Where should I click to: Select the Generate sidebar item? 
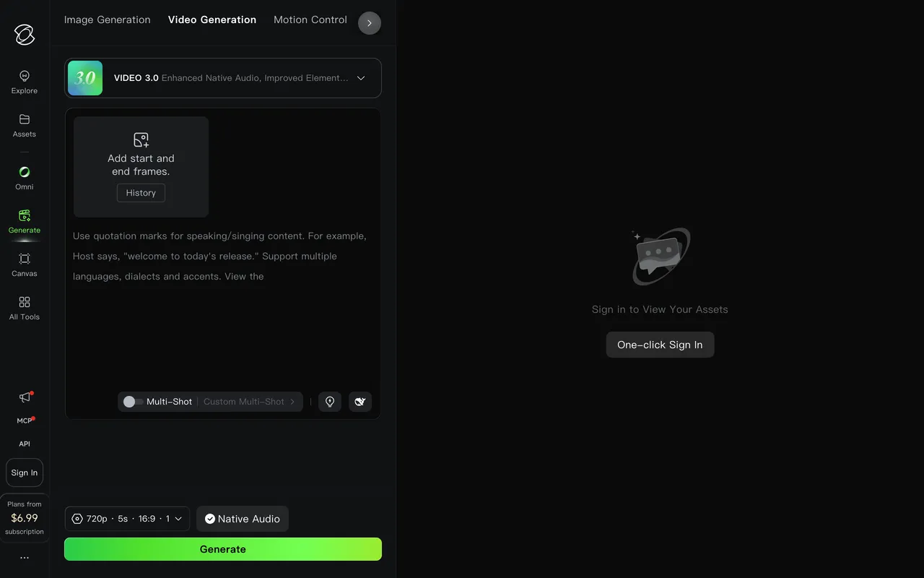coord(25,222)
